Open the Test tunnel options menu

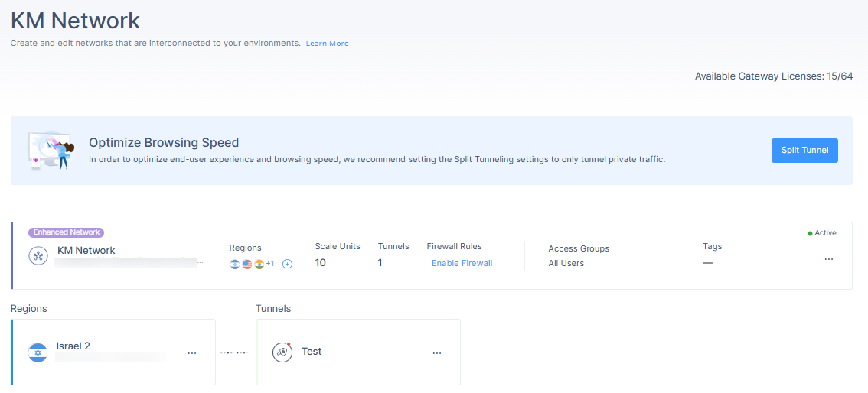coord(437,352)
